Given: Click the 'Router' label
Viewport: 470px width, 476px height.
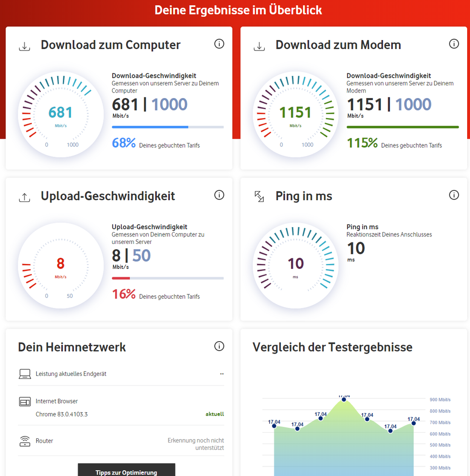Looking at the screenshot, I should point(44,441).
